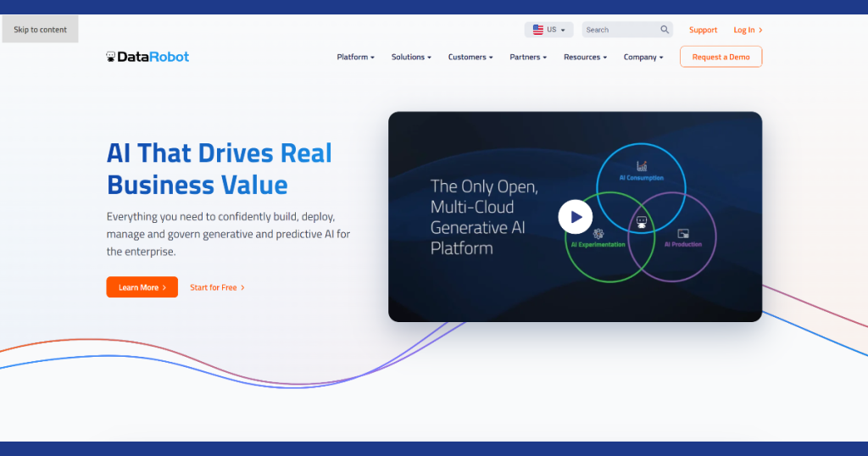Expand the Customers menu
This screenshot has width=868, height=456.
[470, 57]
